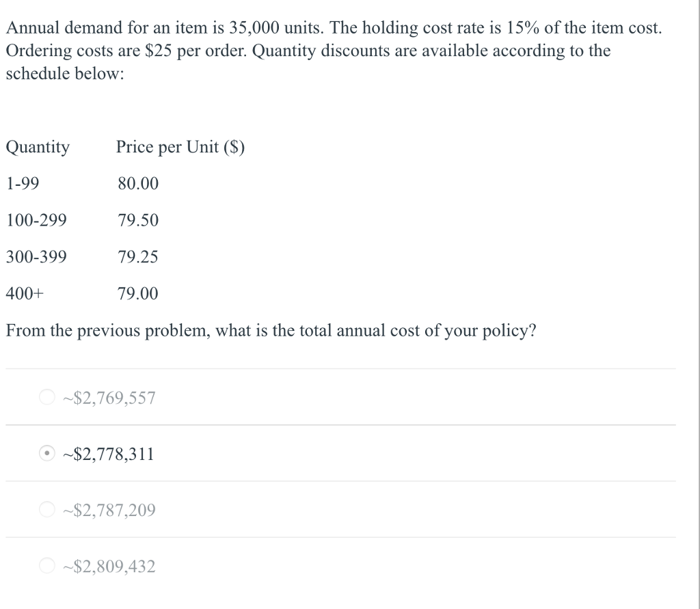Select the ~$2,787,209 radio button
This screenshot has width=700, height=609.
(46, 509)
